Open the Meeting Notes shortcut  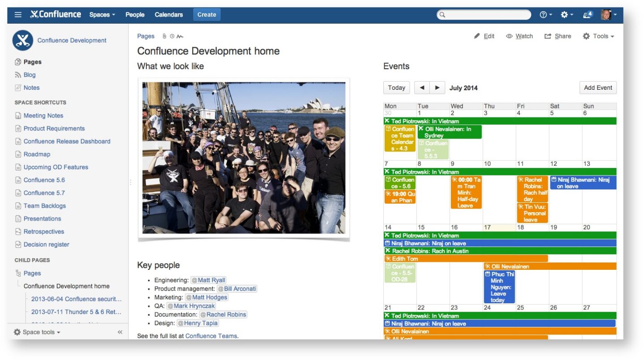[43, 116]
